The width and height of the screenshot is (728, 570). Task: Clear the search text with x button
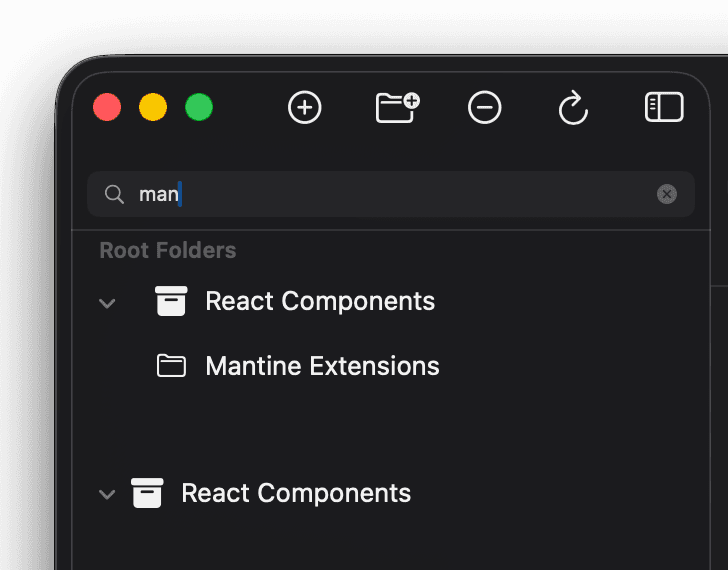(x=667, y=194)
